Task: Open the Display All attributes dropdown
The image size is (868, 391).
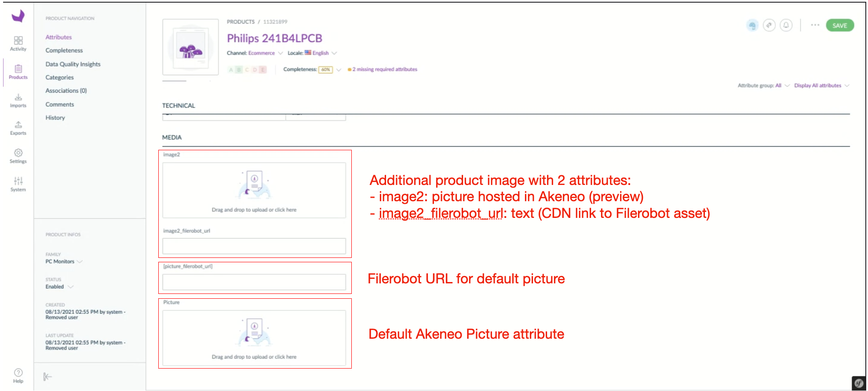Action: click(x=821, y=86)
